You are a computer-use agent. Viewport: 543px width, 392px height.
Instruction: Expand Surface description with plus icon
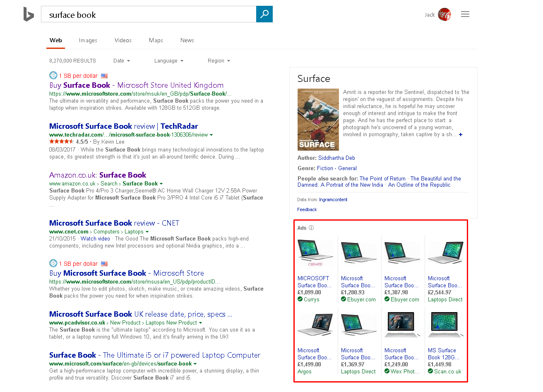[x=461, y=135]
